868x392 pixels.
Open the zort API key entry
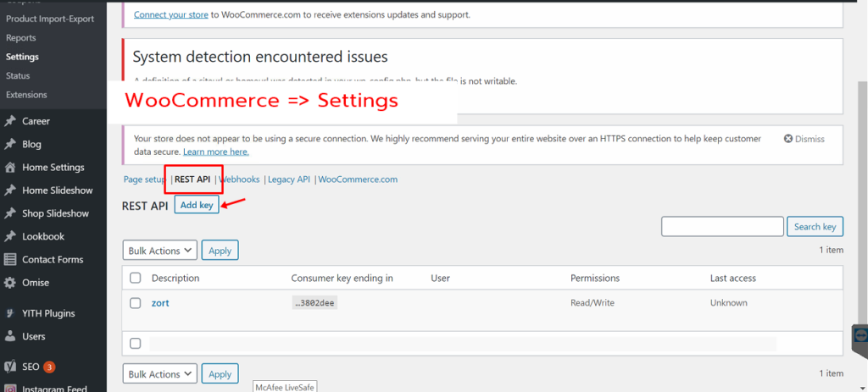(x=160, y=303)
